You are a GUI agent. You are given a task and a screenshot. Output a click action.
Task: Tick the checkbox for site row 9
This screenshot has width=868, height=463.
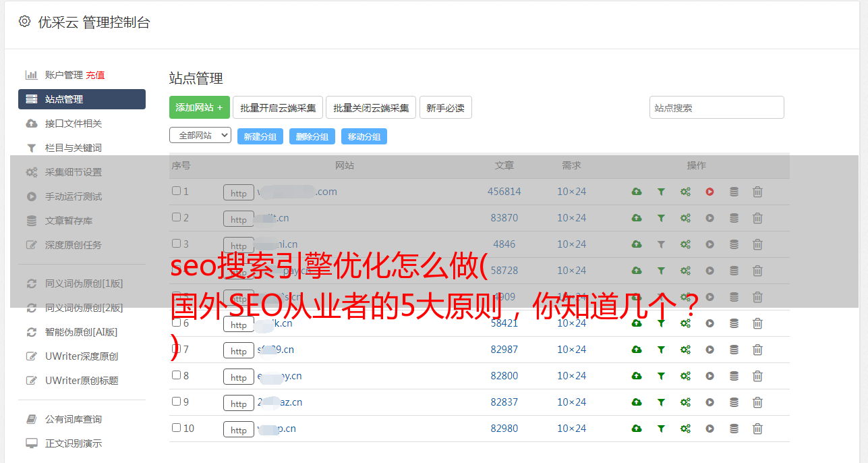[x=176, y=402]
